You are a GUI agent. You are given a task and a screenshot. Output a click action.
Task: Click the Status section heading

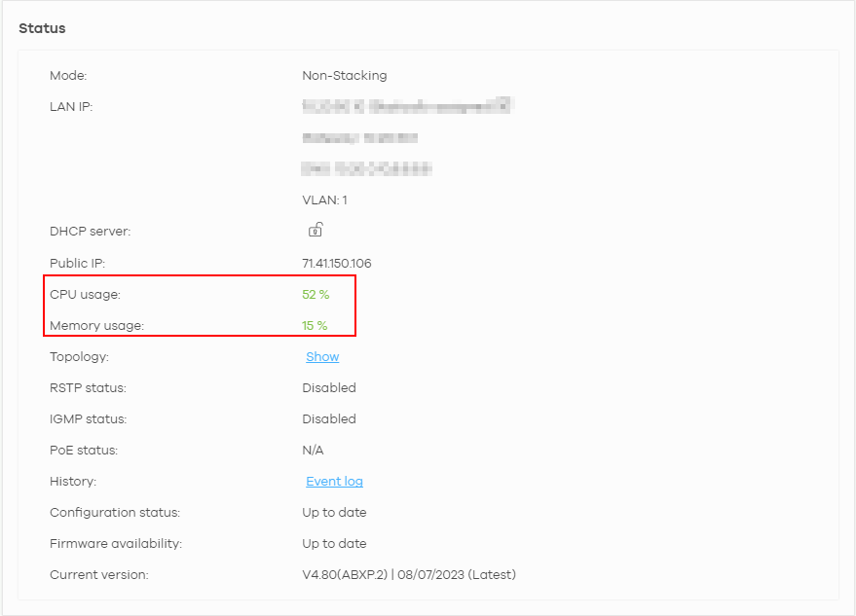[x=43, y=28]
